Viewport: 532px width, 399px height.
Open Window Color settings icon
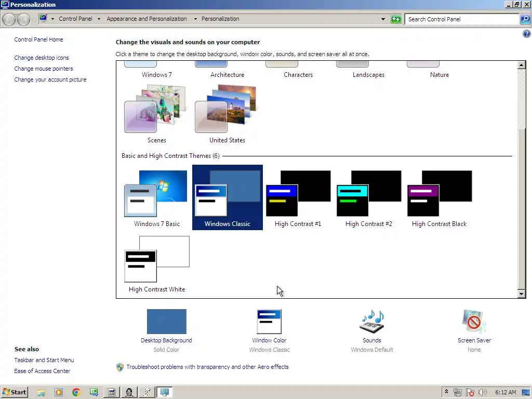coord(269,321)
